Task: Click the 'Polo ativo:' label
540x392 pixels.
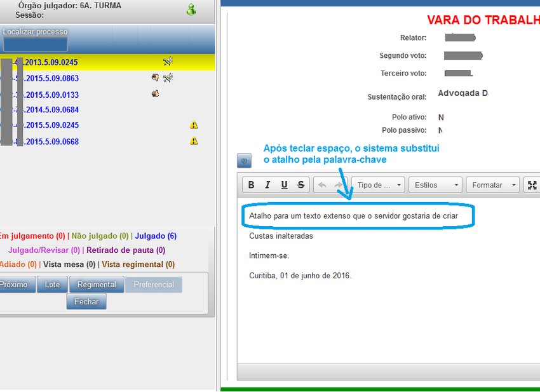Action: click(409, 117)
